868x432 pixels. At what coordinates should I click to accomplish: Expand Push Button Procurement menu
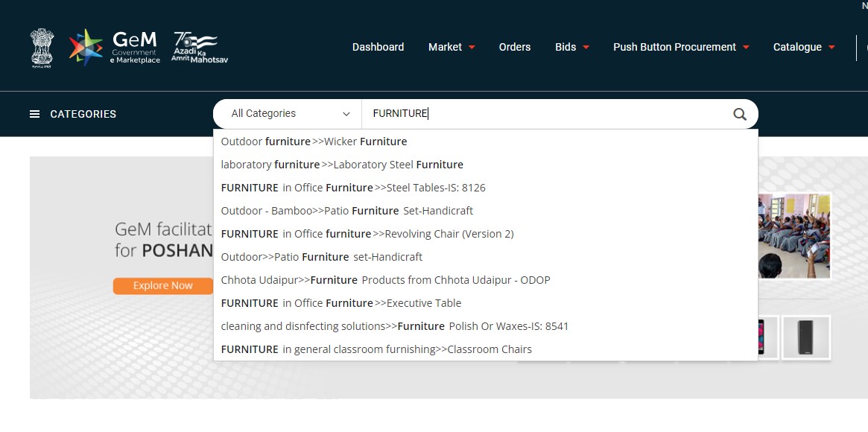[675, 47]
